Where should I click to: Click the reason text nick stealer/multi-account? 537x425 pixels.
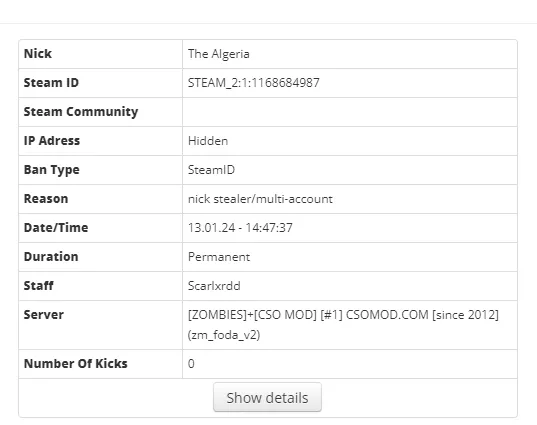pos(260,199)
